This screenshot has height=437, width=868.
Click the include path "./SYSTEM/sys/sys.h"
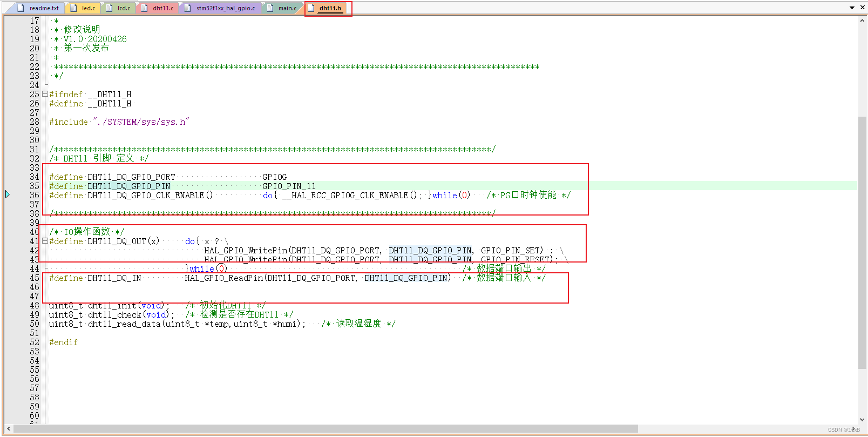[x=140, y=122]
